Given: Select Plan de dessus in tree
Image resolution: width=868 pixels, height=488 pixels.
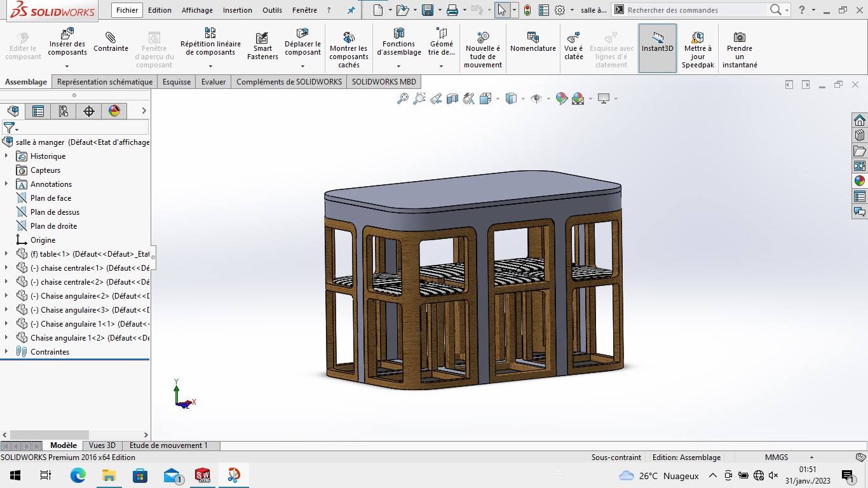Looking at the screenshot, I should pos(55,212).
